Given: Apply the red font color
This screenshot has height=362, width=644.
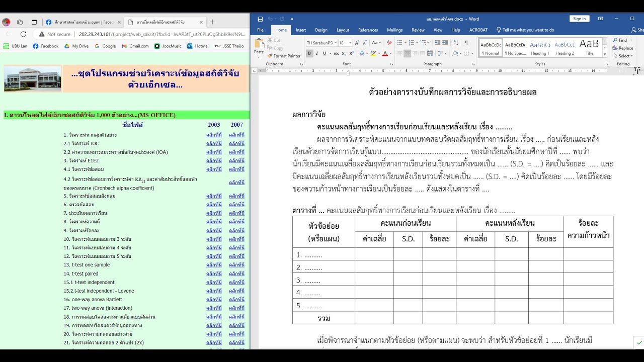Looking at the screenshot, I should pyautogui.click(x=385, y=53).
